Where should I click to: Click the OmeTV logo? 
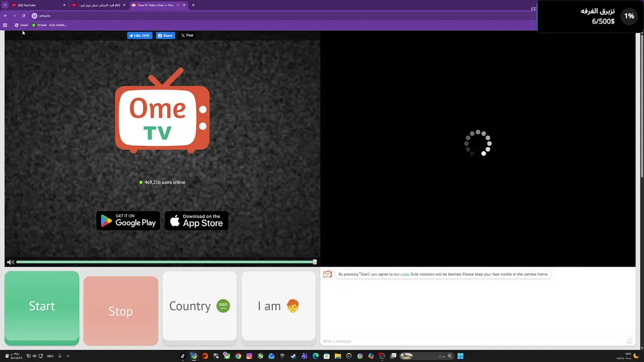pos(162,110)
